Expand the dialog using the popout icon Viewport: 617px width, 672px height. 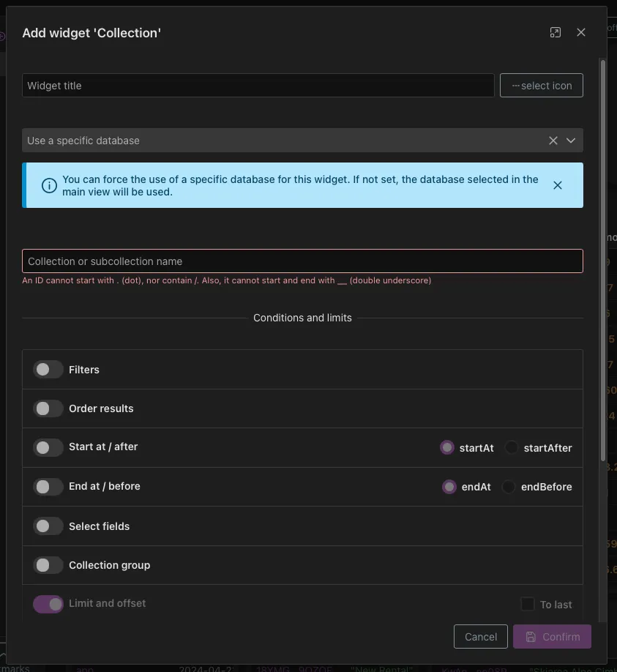555,31
